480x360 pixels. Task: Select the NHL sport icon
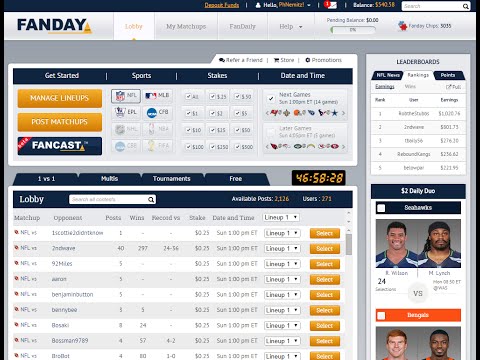click(126, 129)
